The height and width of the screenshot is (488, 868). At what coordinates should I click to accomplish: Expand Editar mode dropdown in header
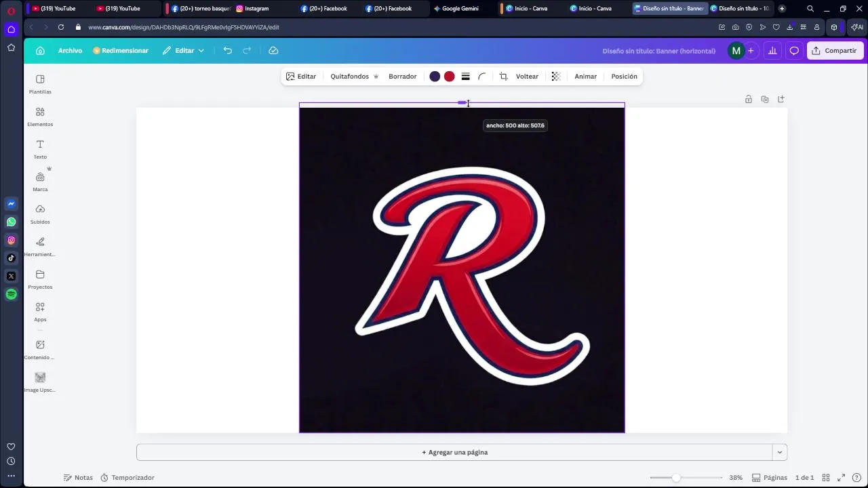tap(183, 51)
